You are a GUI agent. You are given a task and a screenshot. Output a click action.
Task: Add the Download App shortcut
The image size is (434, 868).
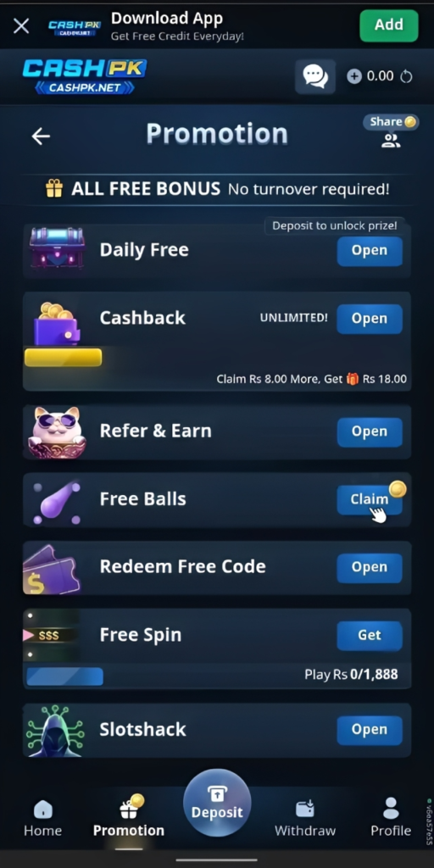[x=388, y=25]
